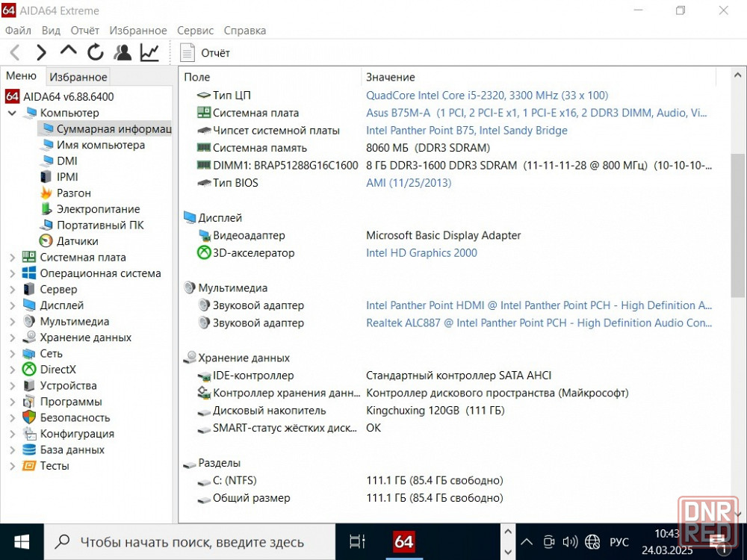The height and width of the screenshot is (560, 747).
Task: Click the AIDA64 taskbar icon
Action: coord(404,542)
